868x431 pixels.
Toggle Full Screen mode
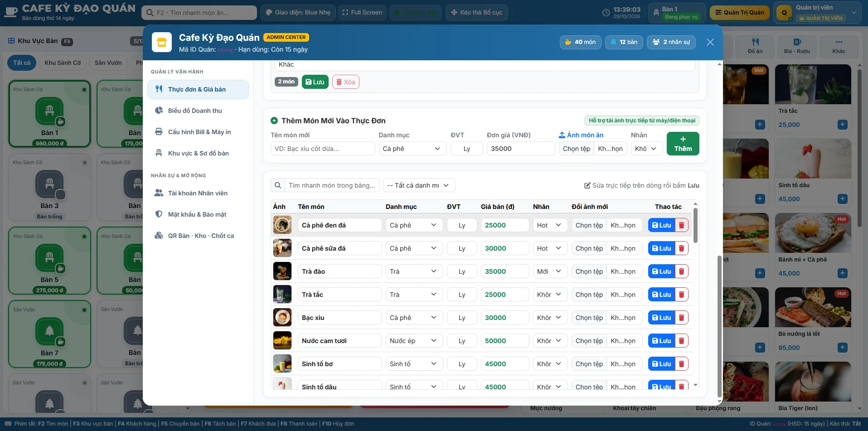(x=362, y=13)
